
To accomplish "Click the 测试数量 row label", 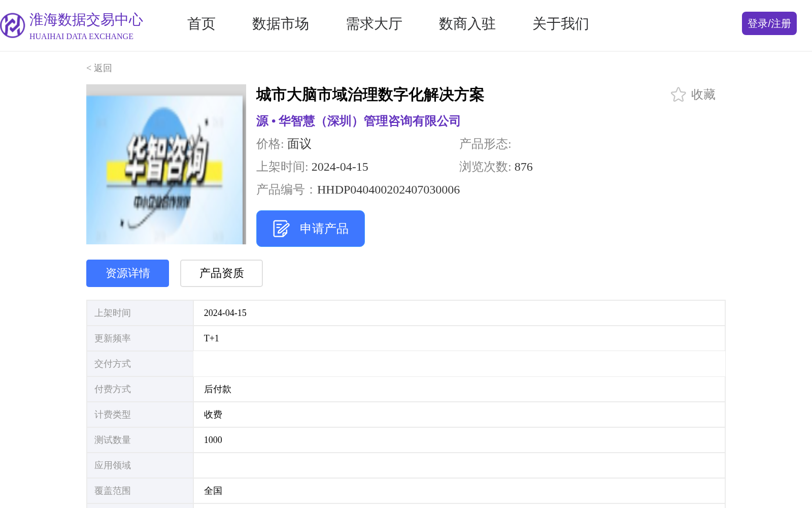I will click(113, 440).
